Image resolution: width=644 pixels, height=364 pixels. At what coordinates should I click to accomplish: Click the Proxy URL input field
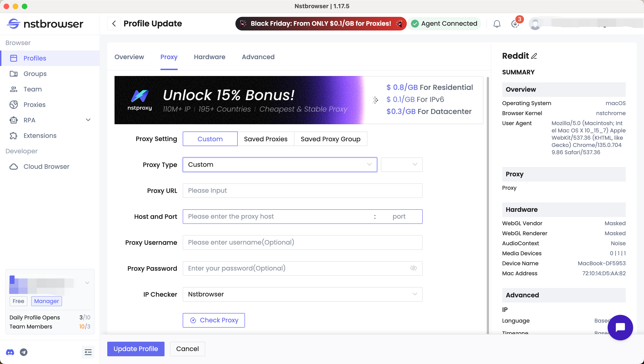pos(302,190)
